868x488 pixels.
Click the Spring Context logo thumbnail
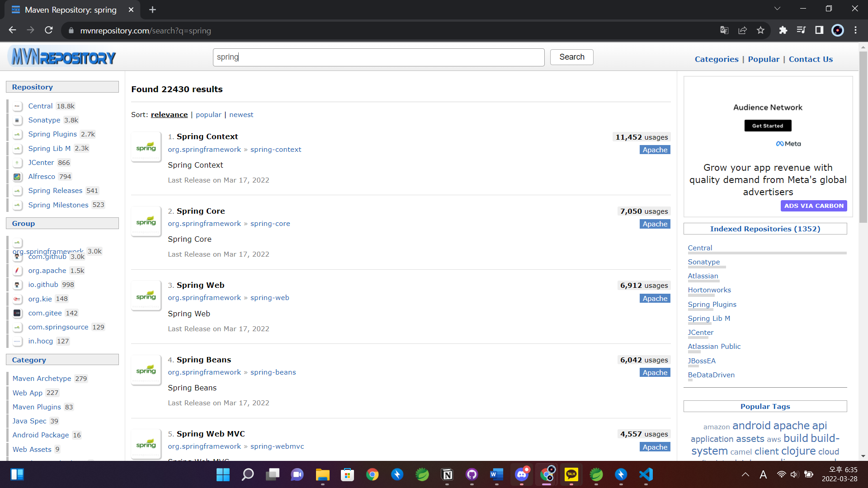[146, 147]
